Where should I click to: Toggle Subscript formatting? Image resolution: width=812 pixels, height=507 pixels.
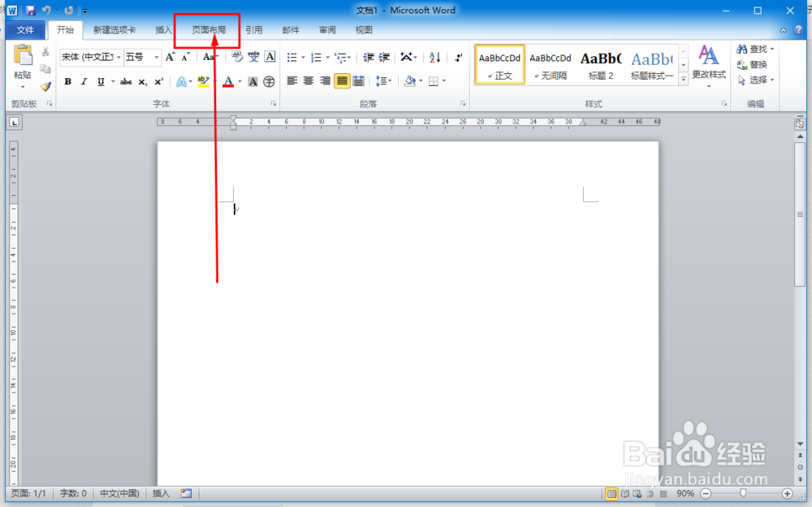(142, 81)
